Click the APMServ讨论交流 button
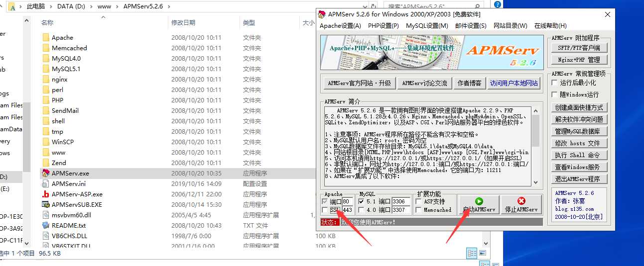 424,83
